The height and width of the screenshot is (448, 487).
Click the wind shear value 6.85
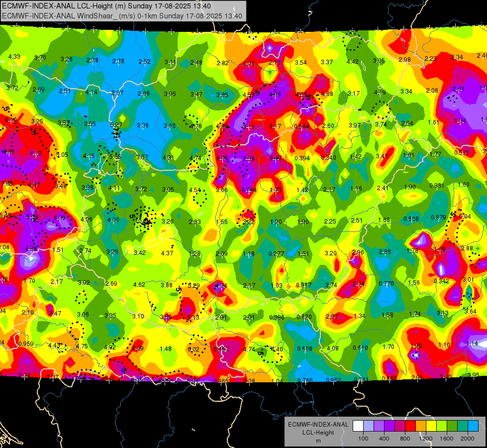tap(222, 126)
